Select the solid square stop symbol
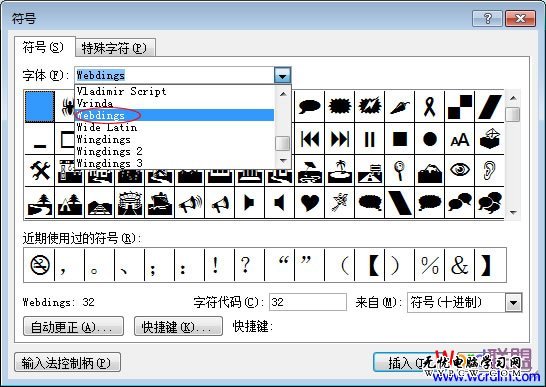The width and height of the screenshot is (546, 387). tap(400, 139)
